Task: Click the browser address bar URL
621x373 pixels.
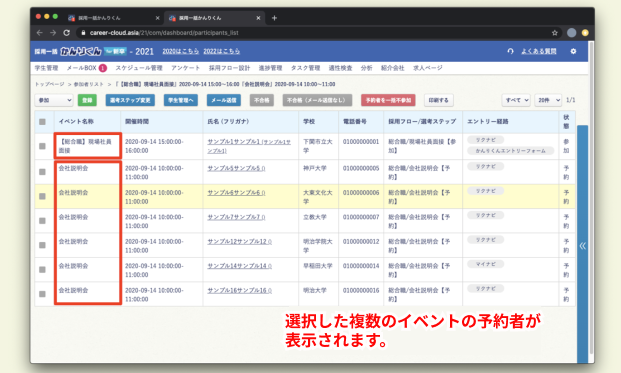Action: tap(164, 33)
